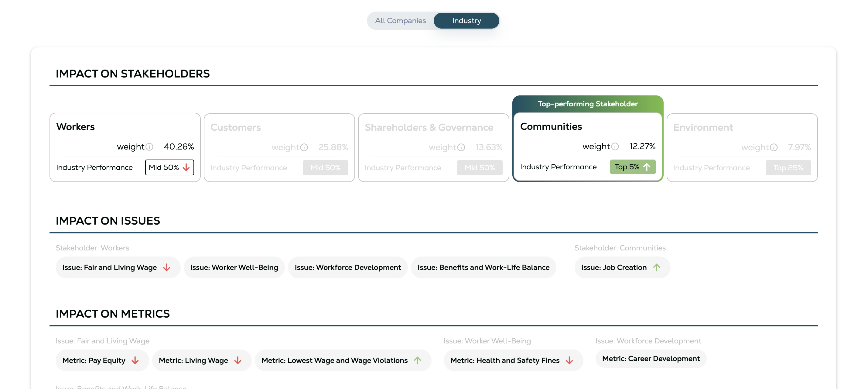Click up arrow in Top 5% badge

pos(646,167)
